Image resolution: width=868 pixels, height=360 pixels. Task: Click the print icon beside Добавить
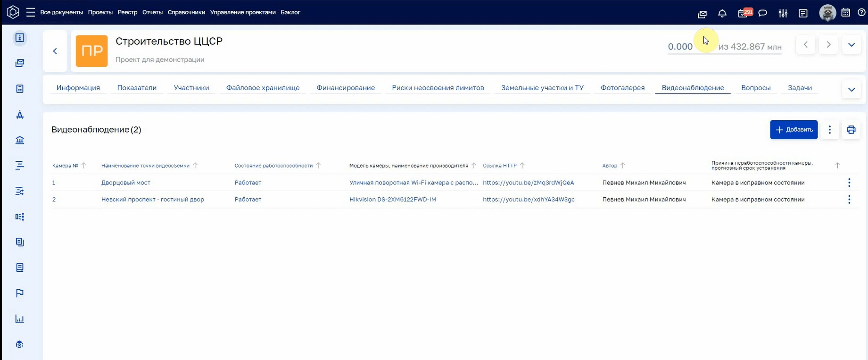tap(851, 130)
